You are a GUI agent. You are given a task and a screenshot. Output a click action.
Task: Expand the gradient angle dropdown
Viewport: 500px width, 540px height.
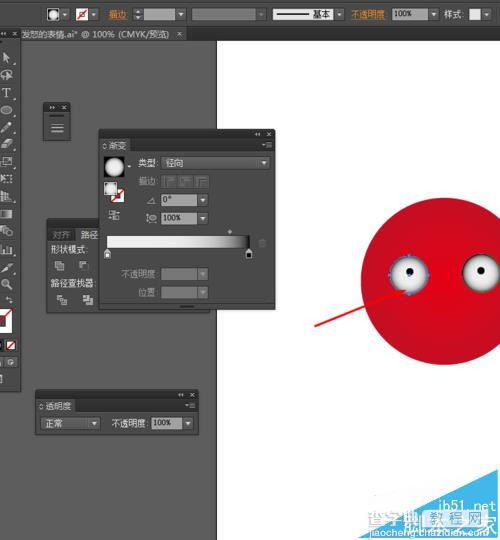[x=203, y=200]
